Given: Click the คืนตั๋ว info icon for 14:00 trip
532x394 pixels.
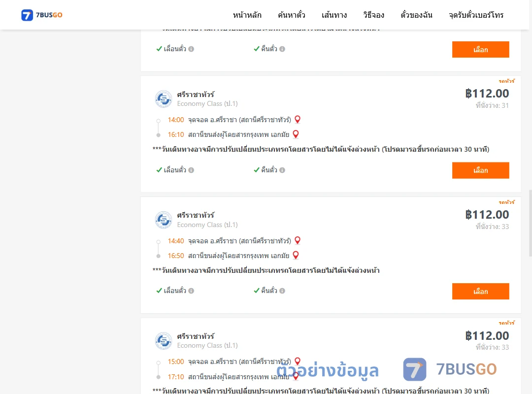Looking at the screenshot, I should pyautogui.click(x=282, y=170).
